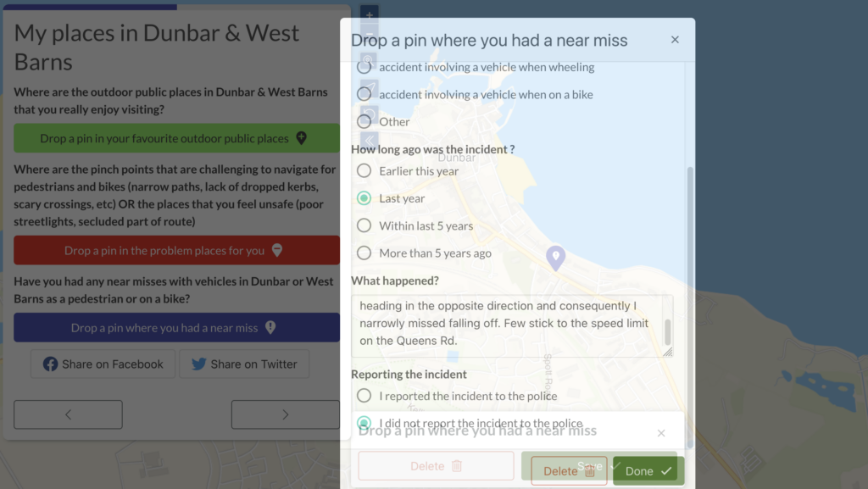Click the dialog vertical scrollbar

690,307
